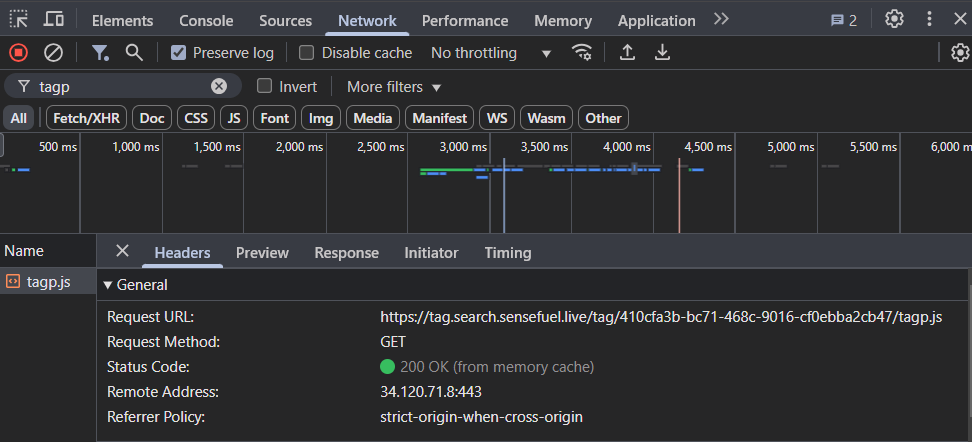This screenshot has height=442, width=972.
Task: Import HAR file upload icon
Action: click(x=628, y=53)
